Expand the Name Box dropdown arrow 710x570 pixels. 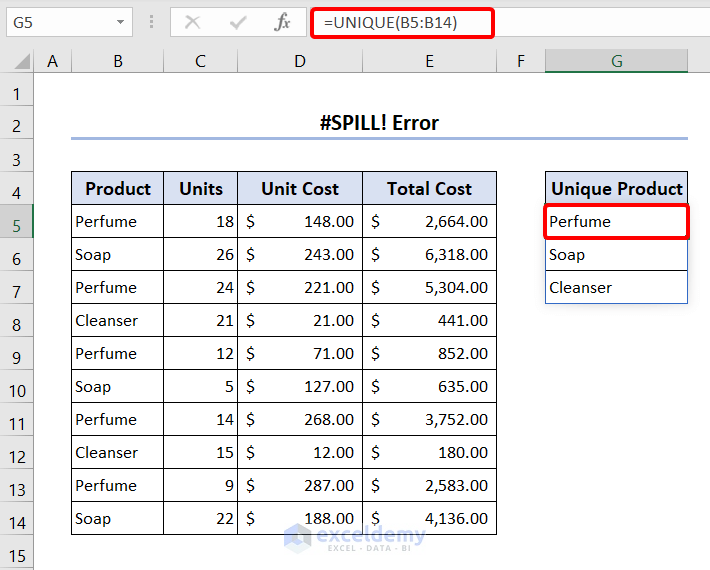[x=121, y=21]
